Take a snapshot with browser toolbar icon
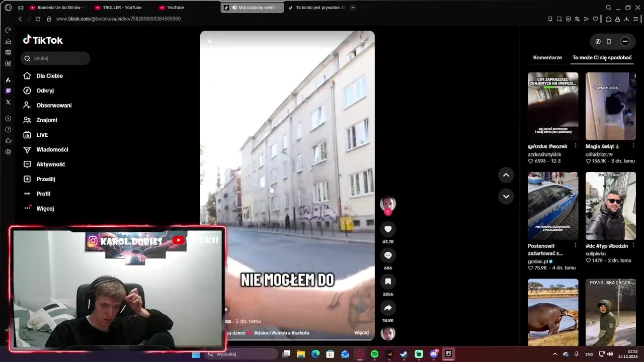The width and height of the screenshot is (644, 362). coord(559,19)
